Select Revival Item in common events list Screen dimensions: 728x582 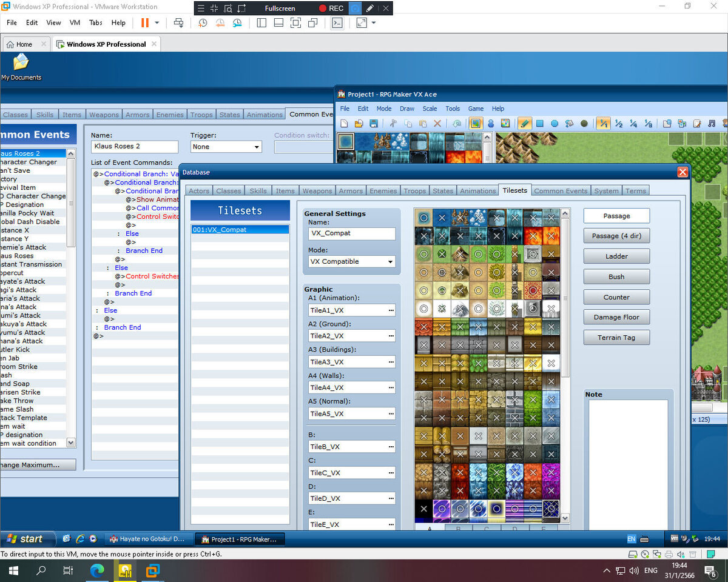point(33,188)
